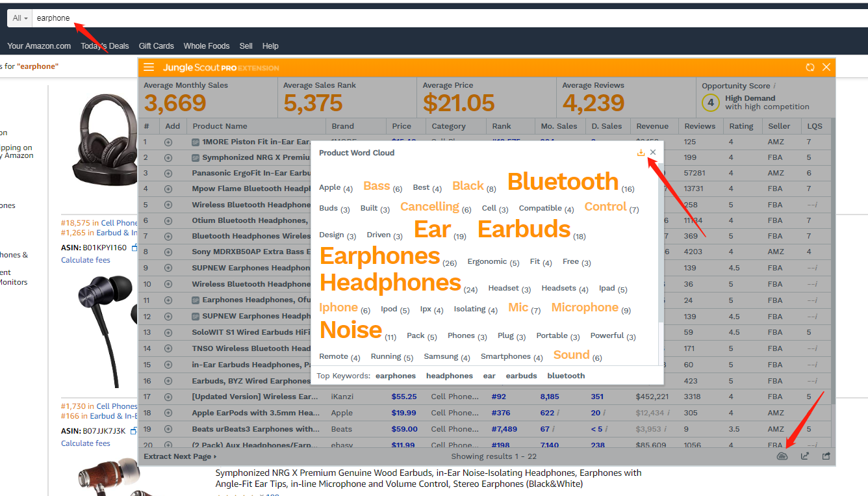Add row 16 Earbuds BYZ product

point(168,381)
